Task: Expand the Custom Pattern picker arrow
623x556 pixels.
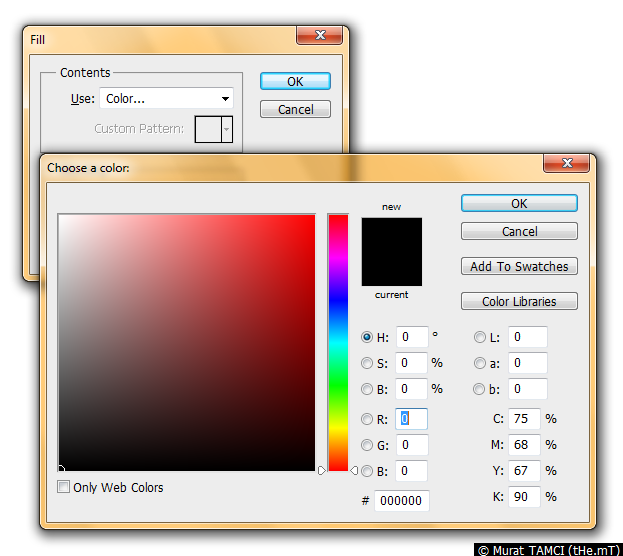Action: (227, 129)
